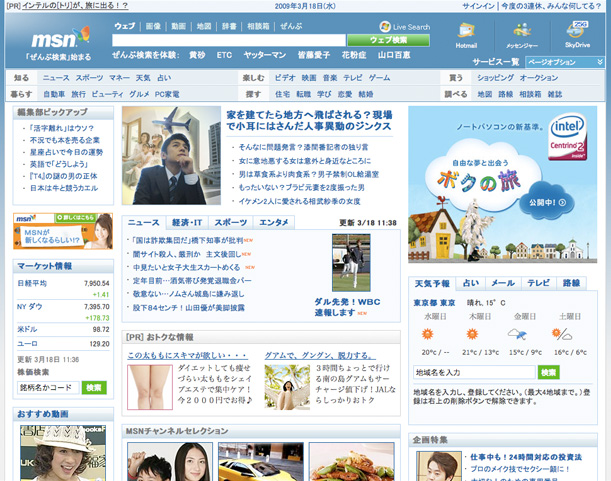Select the 動画 search tab
Image resolution: width=611 pixels, height=481 pixels.
(x=178, y=26)
